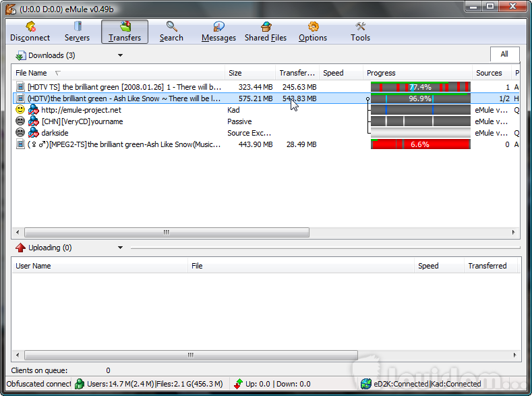Click the Passive status cell

239,121
